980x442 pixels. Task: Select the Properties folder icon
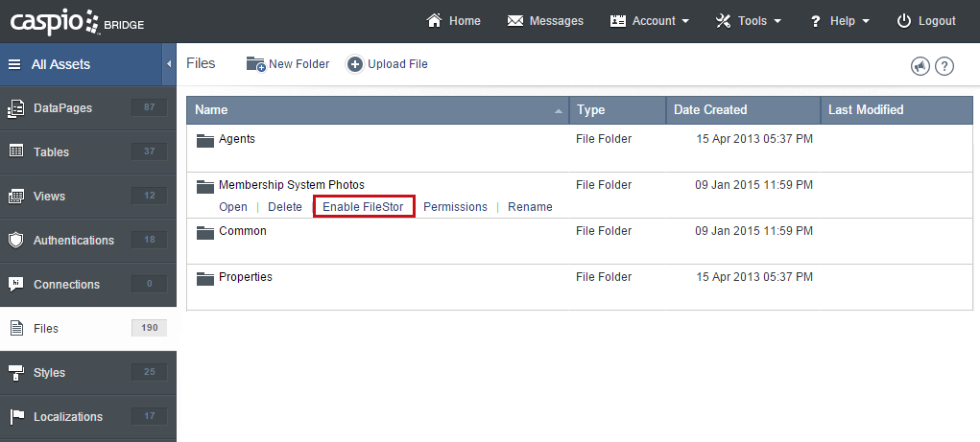204,278
